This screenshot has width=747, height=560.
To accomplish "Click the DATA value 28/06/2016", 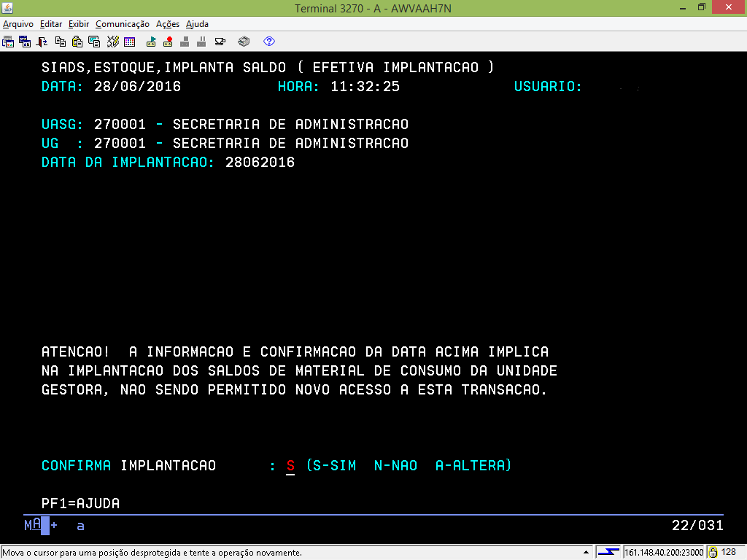I will [137, 87].
